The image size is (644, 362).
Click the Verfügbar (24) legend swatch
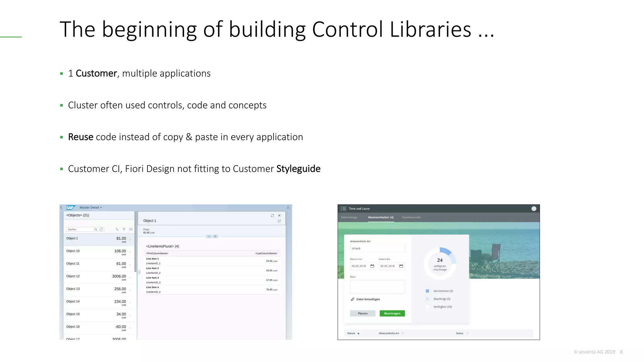[427, 307]
